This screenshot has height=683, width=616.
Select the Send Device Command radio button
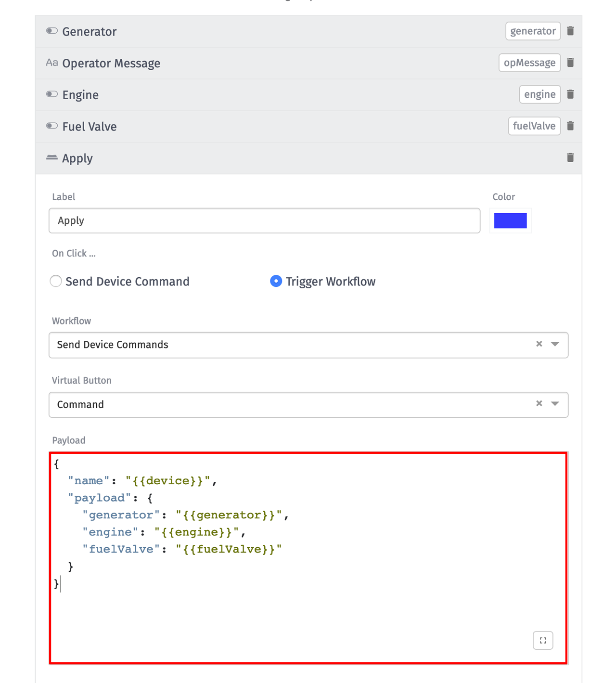point(56,281)
